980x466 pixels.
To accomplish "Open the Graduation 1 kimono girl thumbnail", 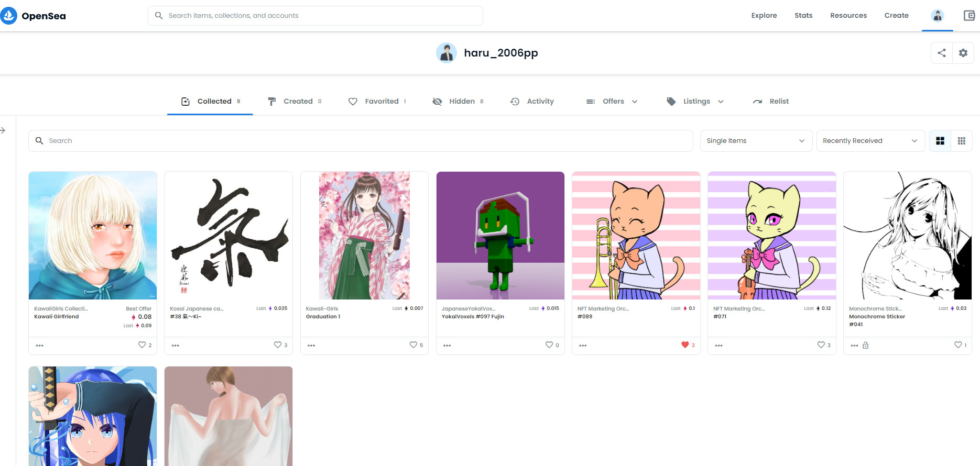I will (364, 236).
